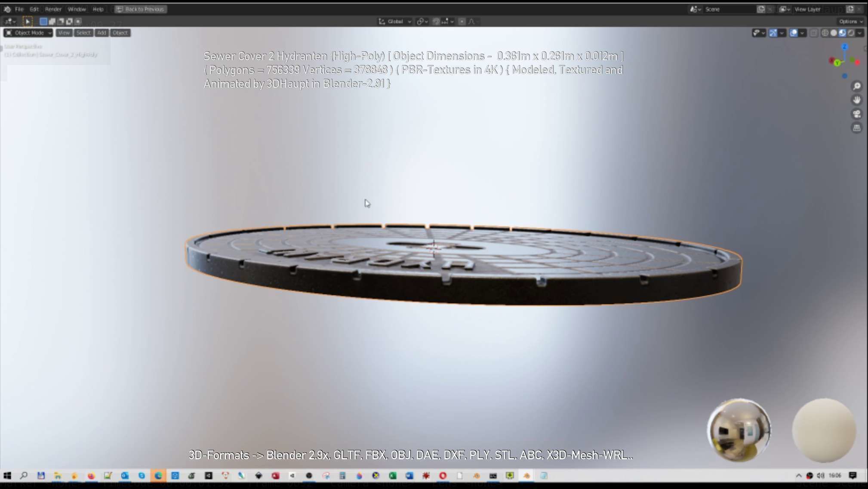The width and height of the screenshot is (868, 489).
Task: Open the Edit menu
Action: 34,9
